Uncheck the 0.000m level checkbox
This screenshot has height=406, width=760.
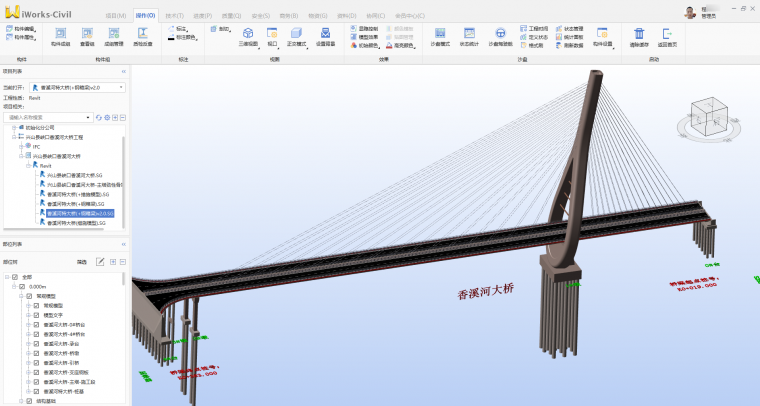(22, 287)
